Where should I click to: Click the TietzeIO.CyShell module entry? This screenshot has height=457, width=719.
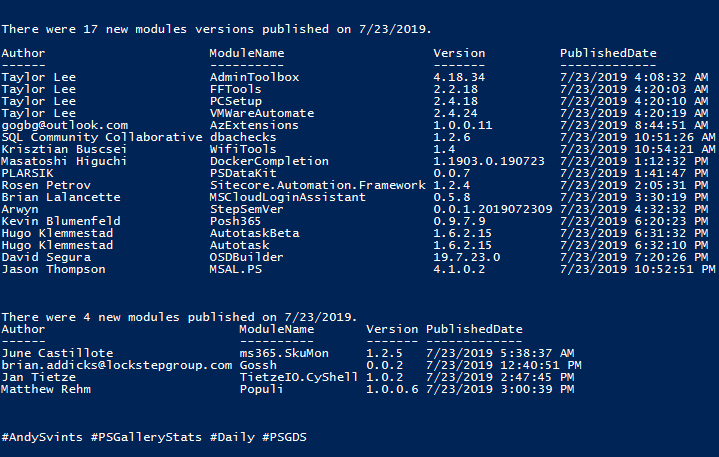click(x=299, y=377)
